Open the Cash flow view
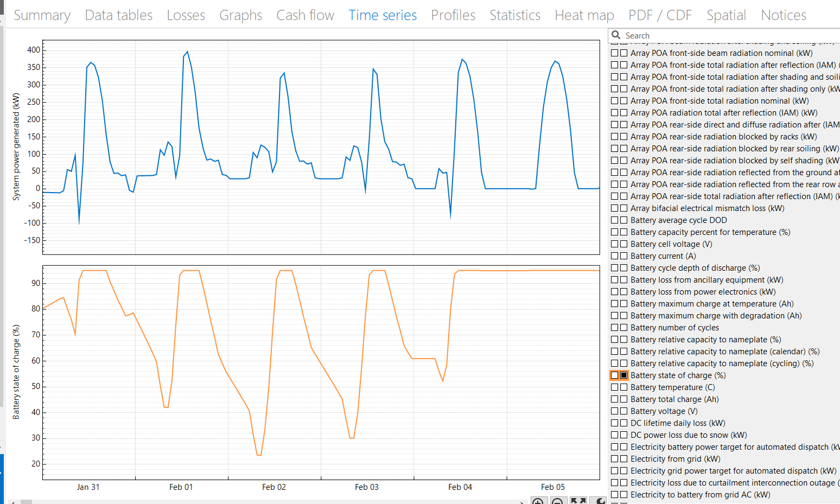Screen dimensions: 840x504 tap(305, 15)
